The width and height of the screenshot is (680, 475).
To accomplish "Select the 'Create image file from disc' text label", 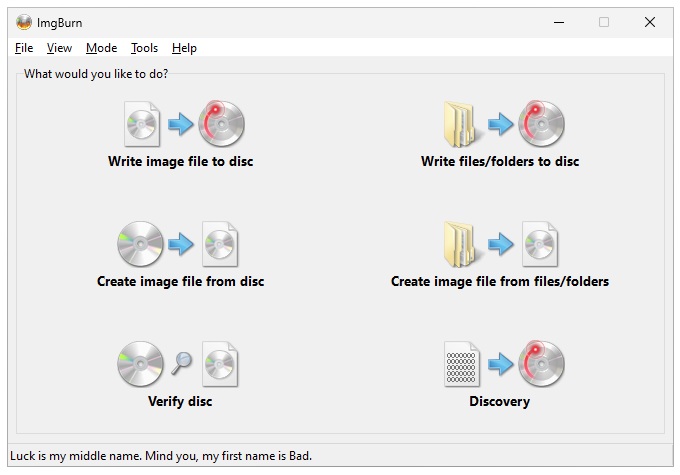I will [181, 281].
